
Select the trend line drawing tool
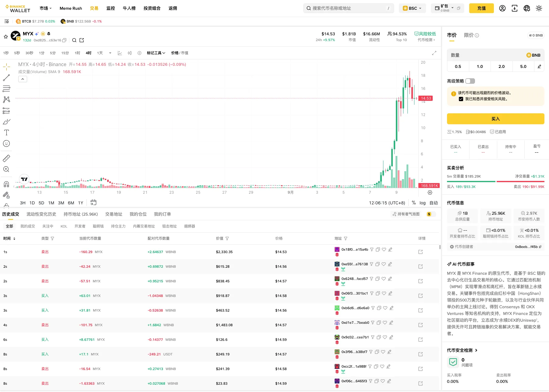click(x=6, y=78)
